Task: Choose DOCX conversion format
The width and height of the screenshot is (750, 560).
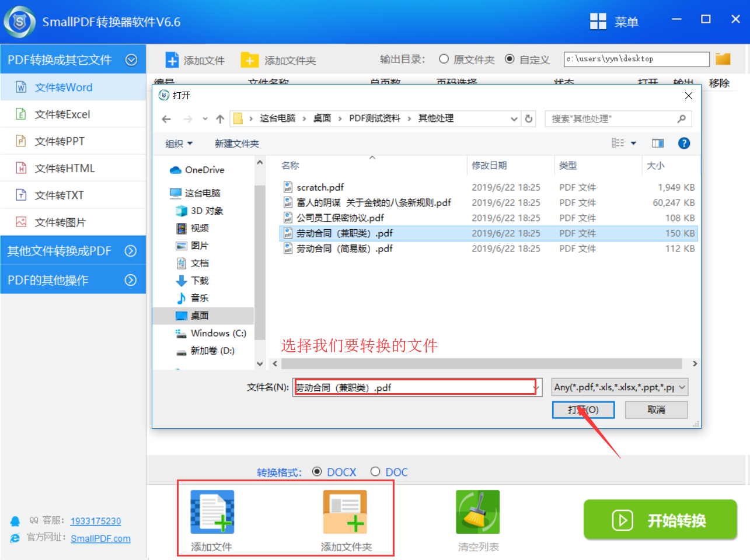Action: [317, 471]
